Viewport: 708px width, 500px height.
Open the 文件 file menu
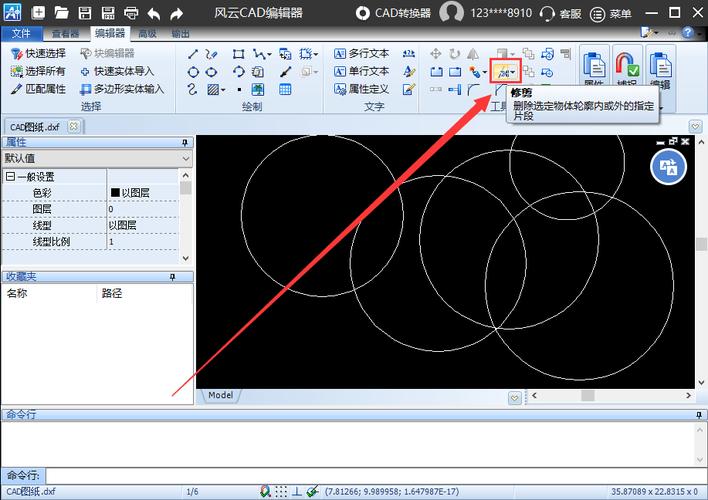[x=22, y=33]
